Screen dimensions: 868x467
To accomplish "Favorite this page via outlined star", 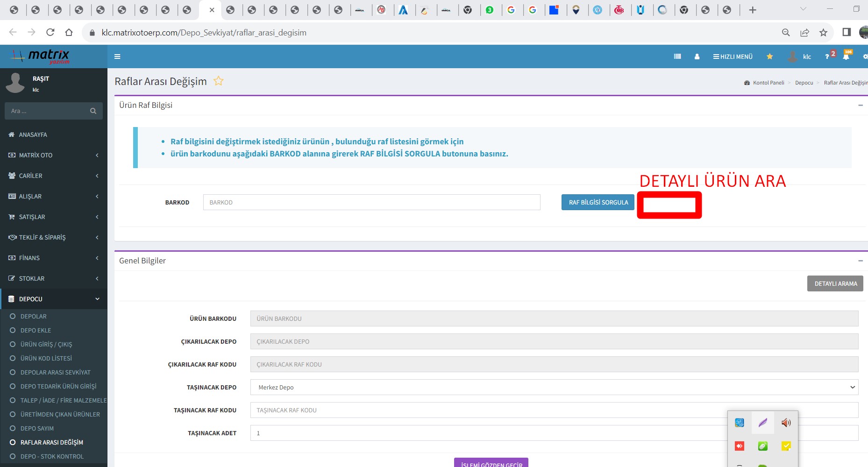I will tap(218, 81).
